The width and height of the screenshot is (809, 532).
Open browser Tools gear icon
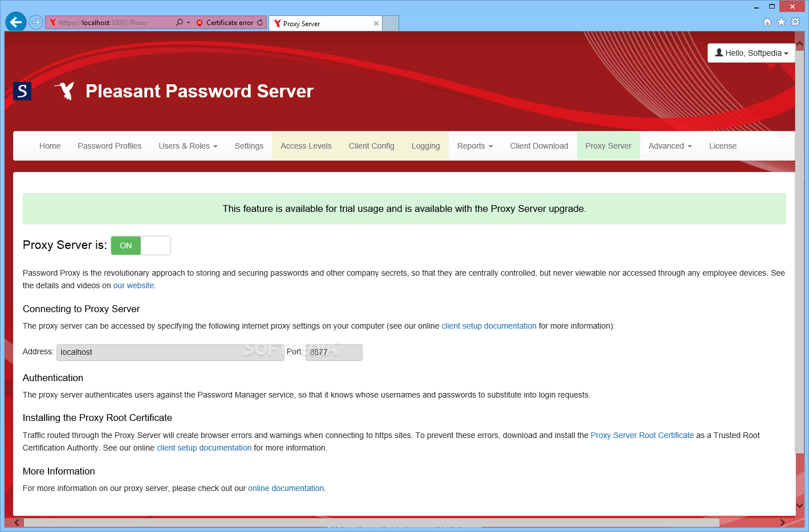tap(796, 22)
